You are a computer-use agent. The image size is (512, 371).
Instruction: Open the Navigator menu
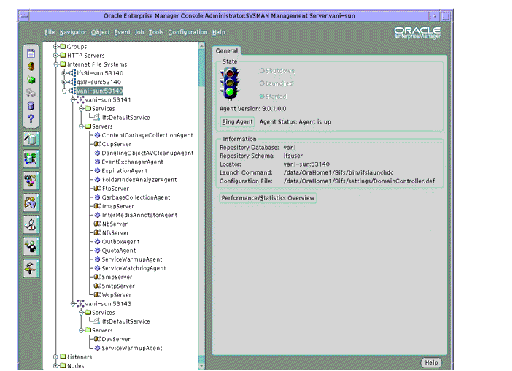coord(73,32)
